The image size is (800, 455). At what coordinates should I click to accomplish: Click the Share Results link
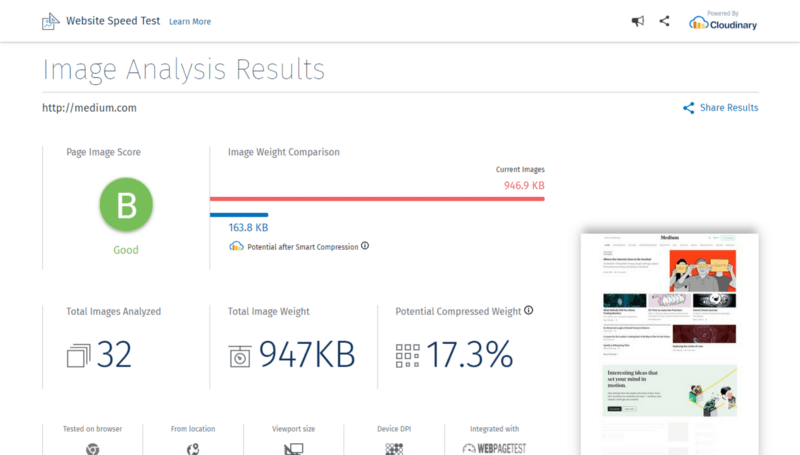(729, 108)
